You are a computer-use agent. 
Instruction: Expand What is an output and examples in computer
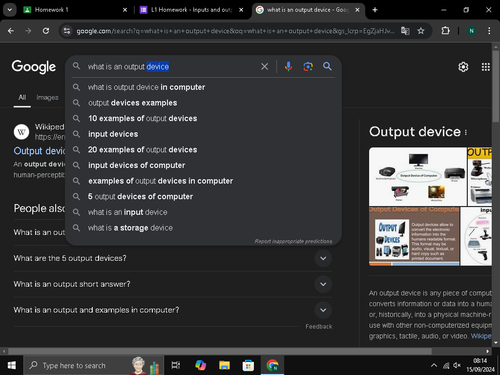173,310
